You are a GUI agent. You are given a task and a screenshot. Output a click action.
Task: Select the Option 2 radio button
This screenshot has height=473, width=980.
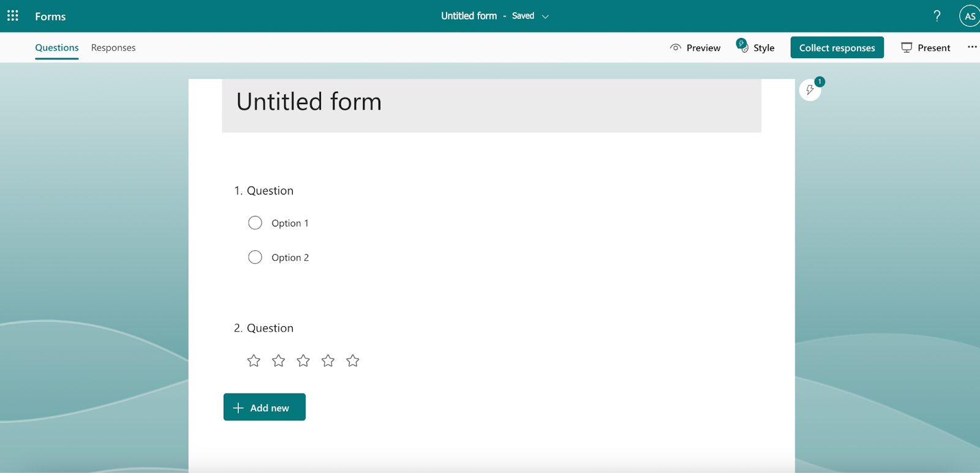click(x=255, y=257)
